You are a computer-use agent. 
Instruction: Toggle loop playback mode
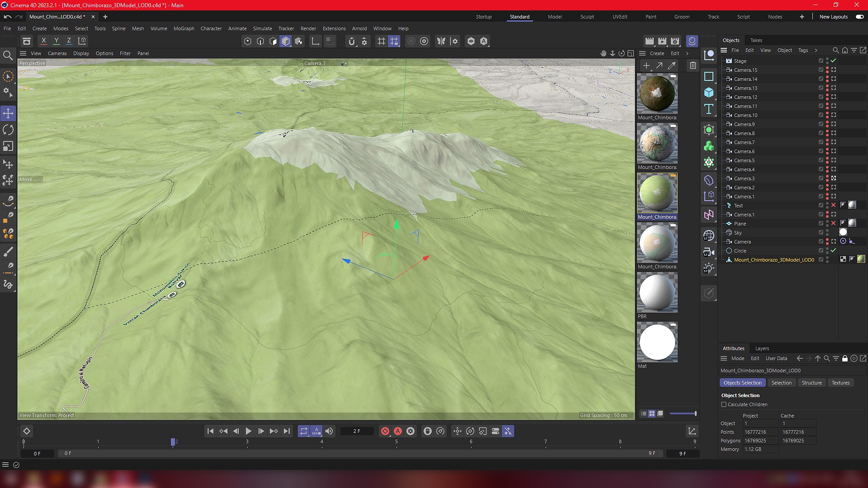(304, 432)
